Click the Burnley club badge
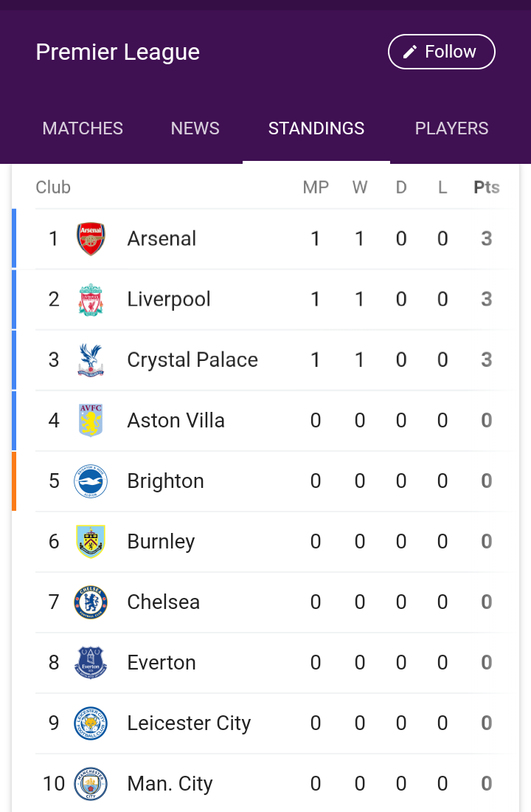Screen dimensions: 531x812 tap(91, 542)
